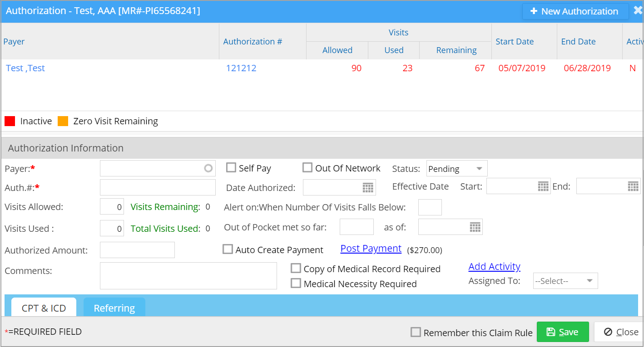The image size is (644, 347).
Task: Open the Assigned To select dropdown
Action: [565, 281]
